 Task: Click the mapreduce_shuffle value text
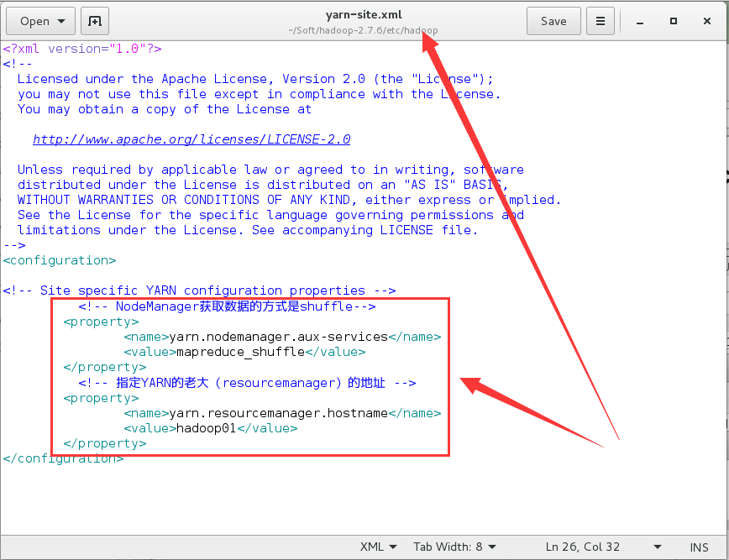[x=241, y=352]
